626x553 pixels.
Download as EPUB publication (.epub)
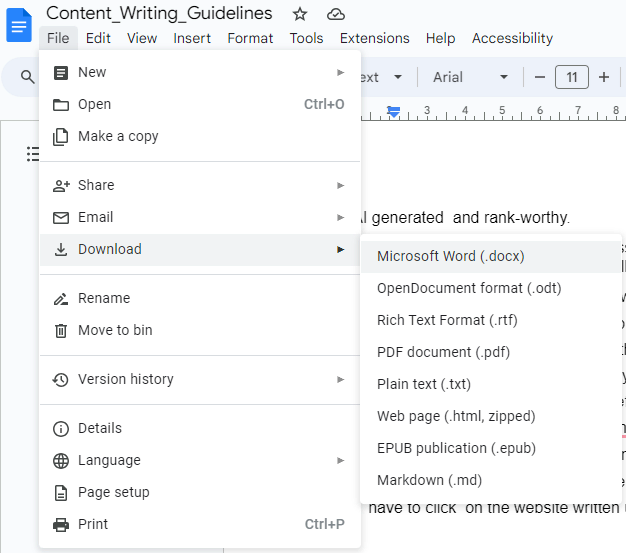click(x=491, y=448)
